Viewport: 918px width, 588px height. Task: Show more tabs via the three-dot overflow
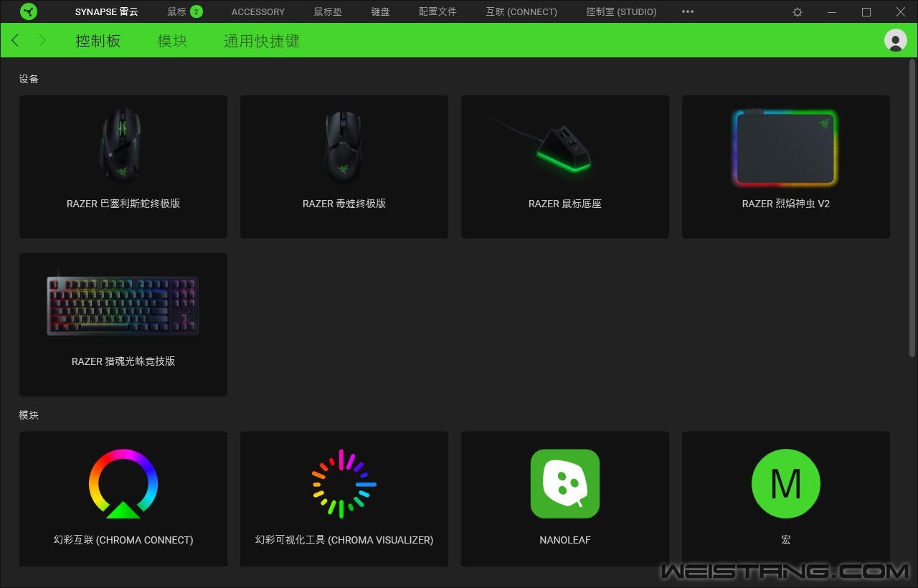click(x=688, y=11)
